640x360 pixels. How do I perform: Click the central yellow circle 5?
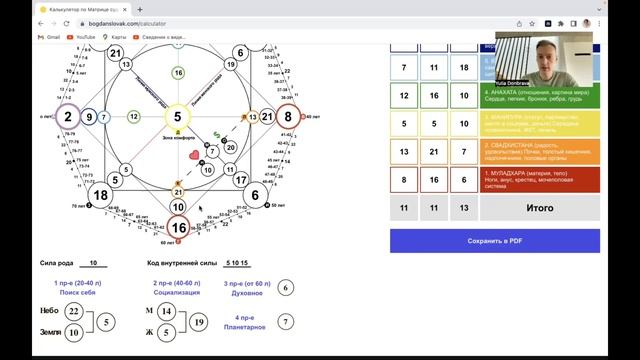point(178,117)
